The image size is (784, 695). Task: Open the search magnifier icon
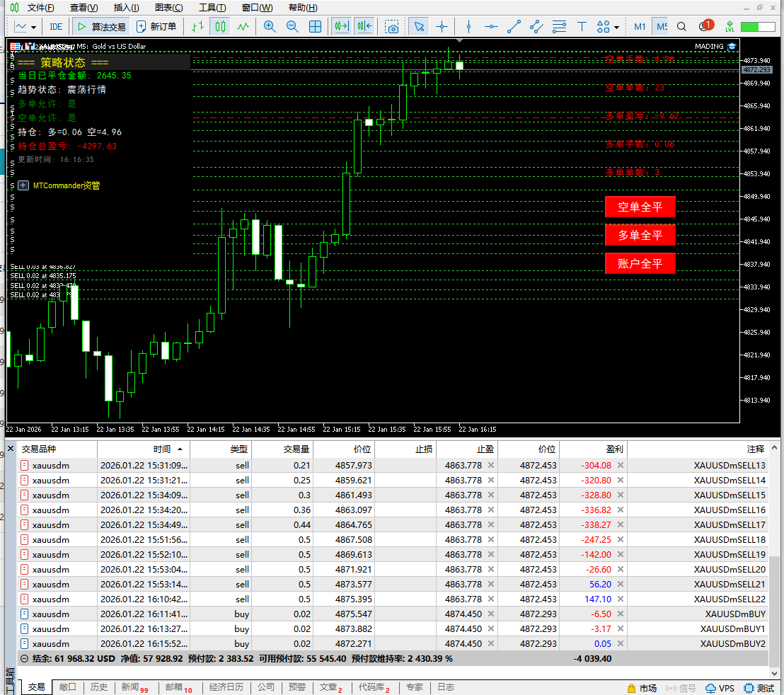pyautogui.click(x=681, y=26)
